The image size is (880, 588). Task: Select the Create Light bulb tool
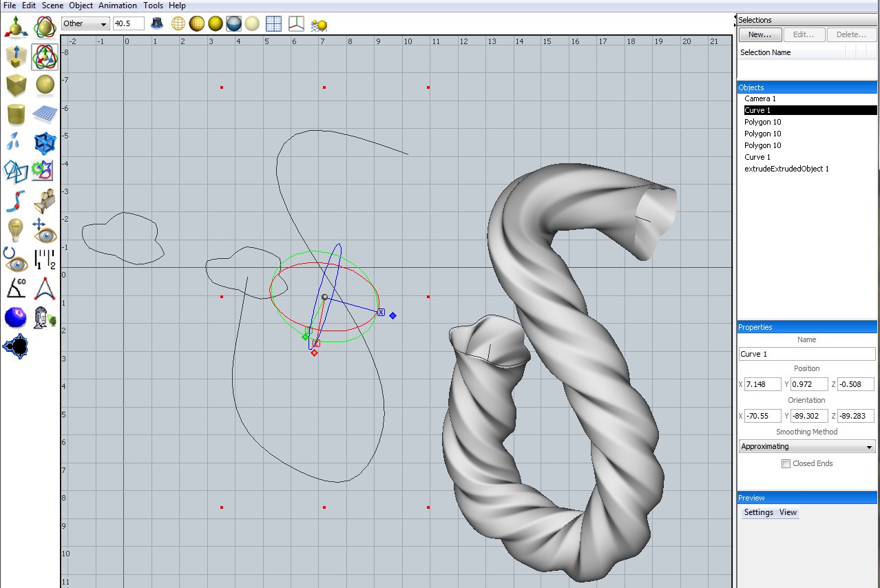point(16,229)
